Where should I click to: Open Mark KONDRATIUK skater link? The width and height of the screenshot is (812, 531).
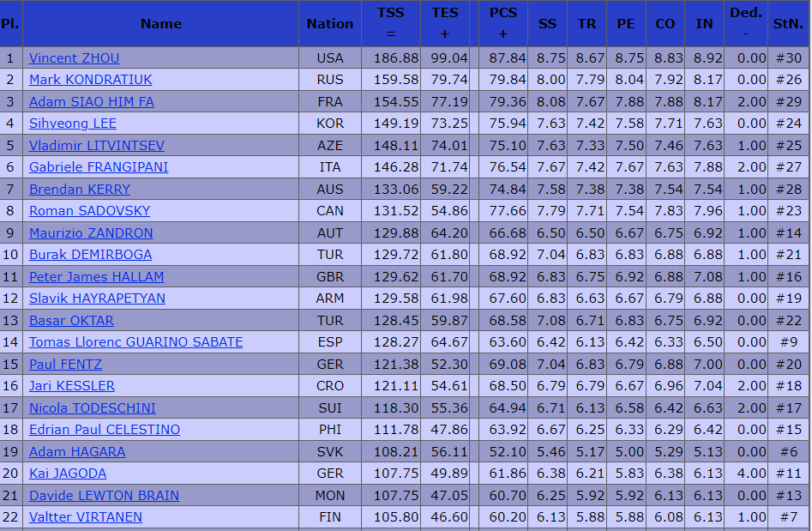[x=91, y=80]
